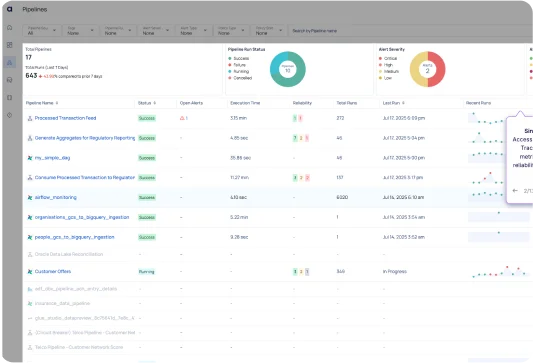Open the Tags filter dropdown

point(81,31)
